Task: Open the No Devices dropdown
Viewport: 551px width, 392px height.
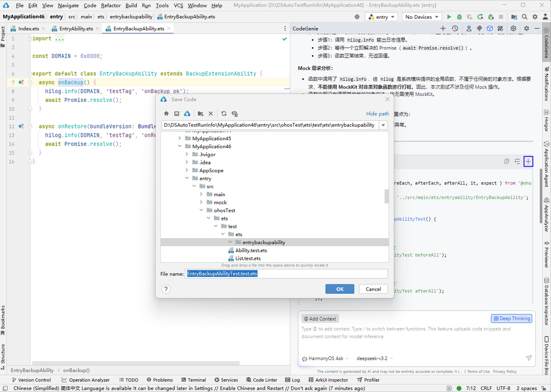Action: (x=422, y=17)
